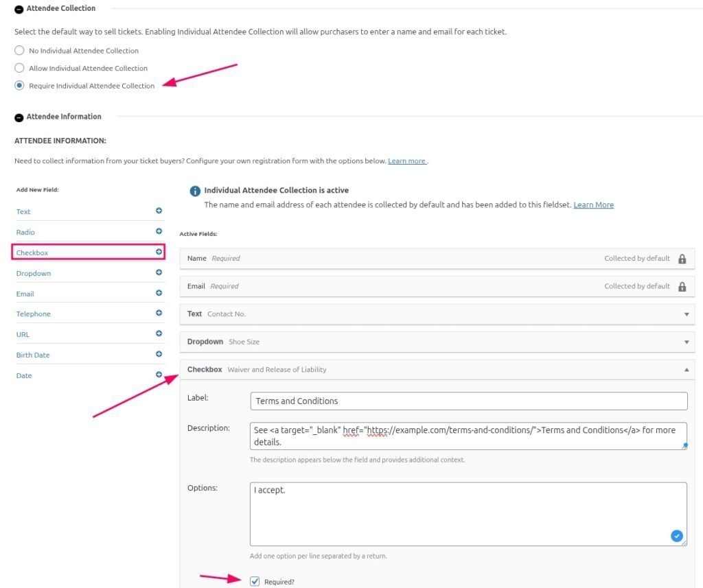Expand the Dropdown Shoe Size field
Screen dimensions: 703x588
687,342
